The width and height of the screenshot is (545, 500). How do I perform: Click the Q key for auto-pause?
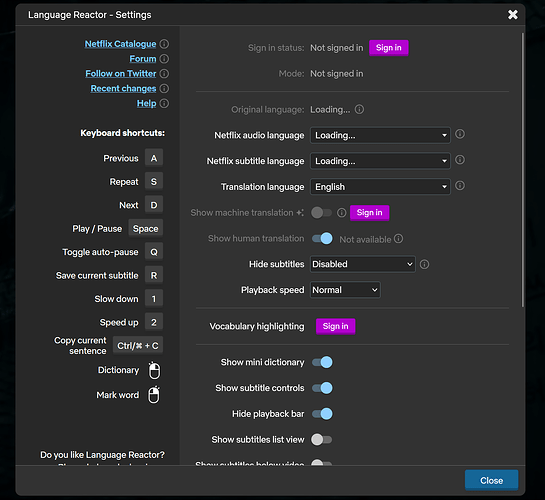click(x=154, y=252)
